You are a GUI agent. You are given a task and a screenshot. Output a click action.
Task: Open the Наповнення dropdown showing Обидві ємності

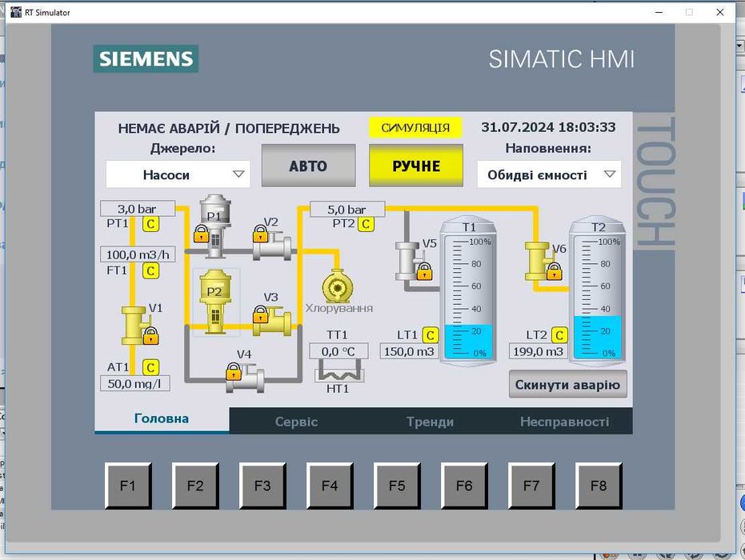point(549,174)
